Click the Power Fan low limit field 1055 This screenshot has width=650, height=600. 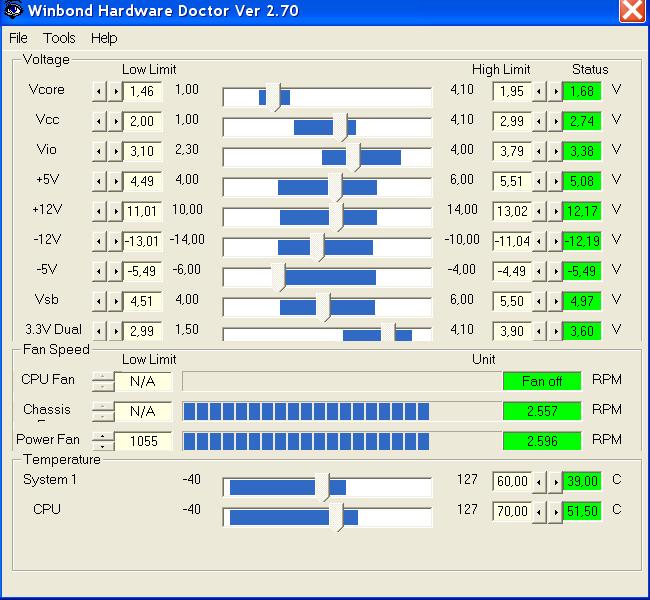(x=143, y=441)
